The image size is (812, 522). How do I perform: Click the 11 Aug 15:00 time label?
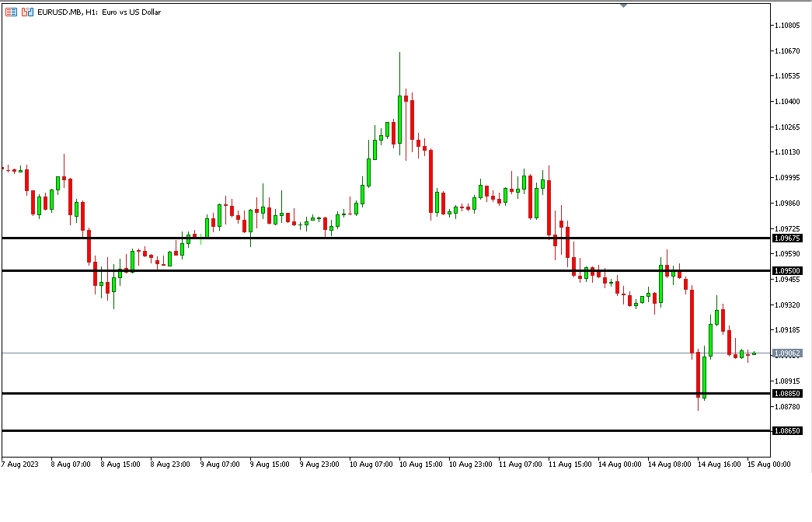pyautogui.click(x=570, y=465)
